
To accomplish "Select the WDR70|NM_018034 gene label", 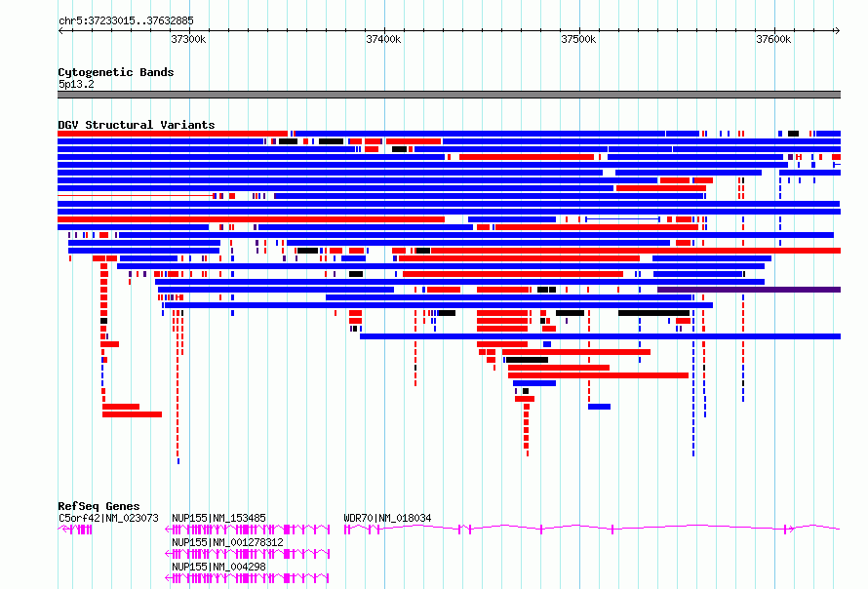I will coord(387,518).
